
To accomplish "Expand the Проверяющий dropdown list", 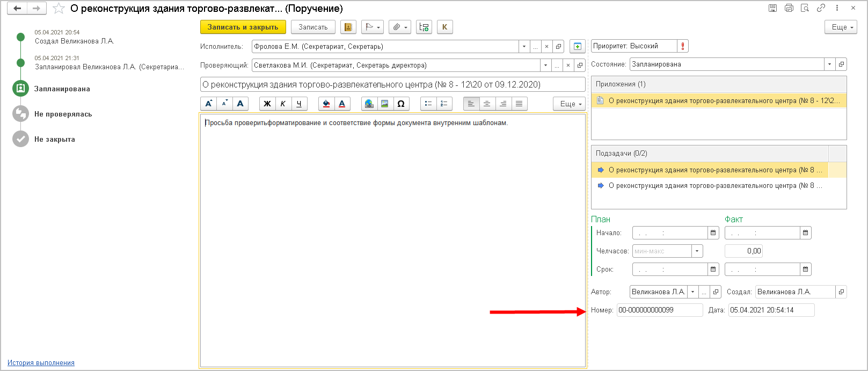I will pos(545,66).
